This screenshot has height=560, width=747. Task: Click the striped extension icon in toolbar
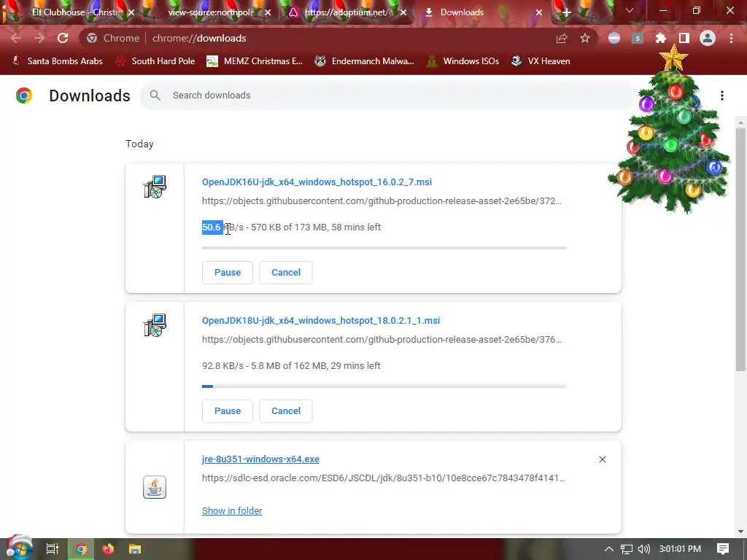coord(614,38)
